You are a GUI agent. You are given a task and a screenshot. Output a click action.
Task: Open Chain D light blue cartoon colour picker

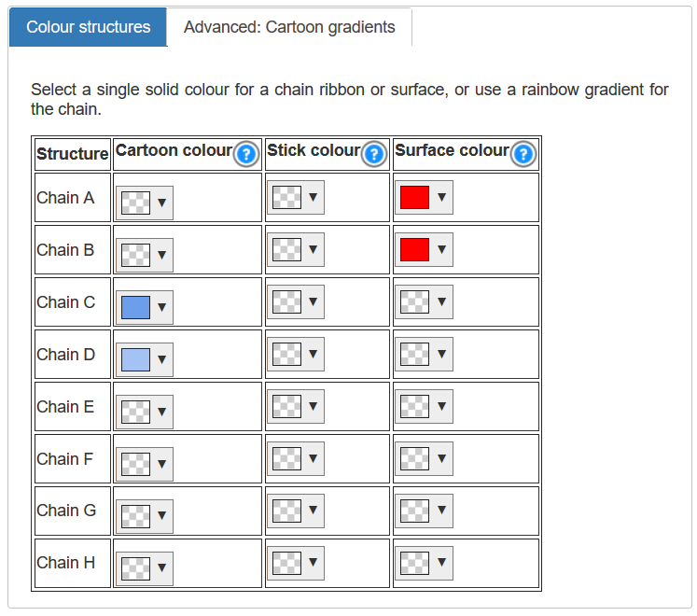tap(146, 359)
